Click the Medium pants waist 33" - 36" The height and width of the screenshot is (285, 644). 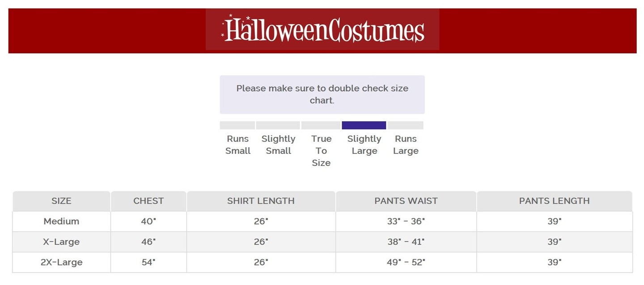pos(406,221)
